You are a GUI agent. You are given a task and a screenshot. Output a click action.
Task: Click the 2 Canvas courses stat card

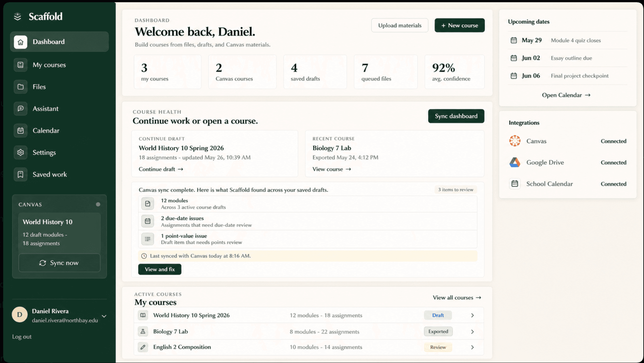[x=242, y=72]
